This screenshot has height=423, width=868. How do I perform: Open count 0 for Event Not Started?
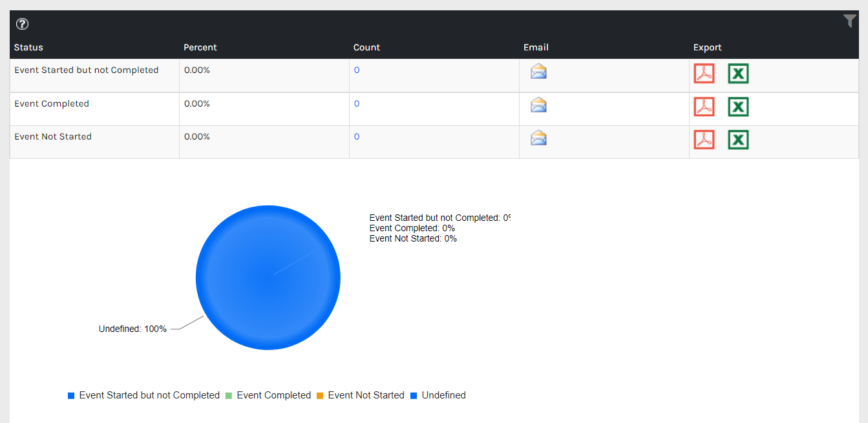357,137
